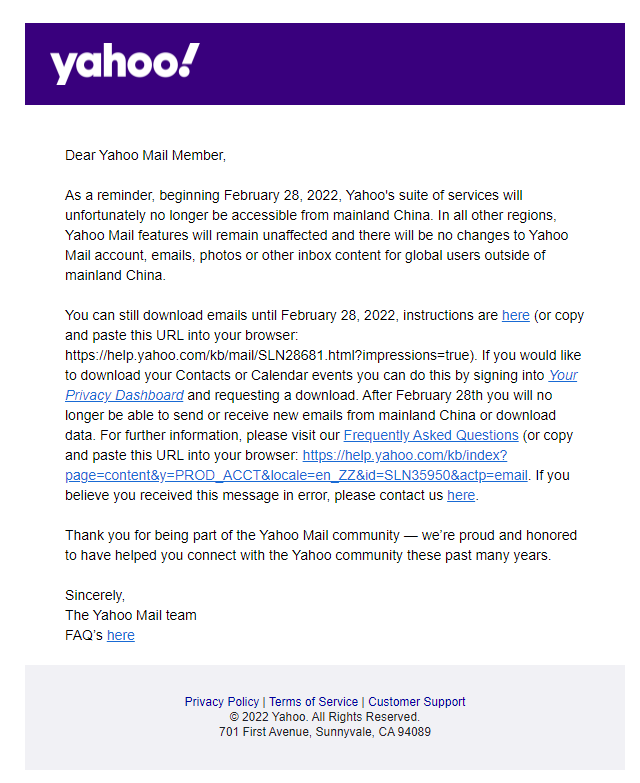Click the Yahoo logo in the purple header
Viewport: 640px width, 783px height.
click(125, 63)
